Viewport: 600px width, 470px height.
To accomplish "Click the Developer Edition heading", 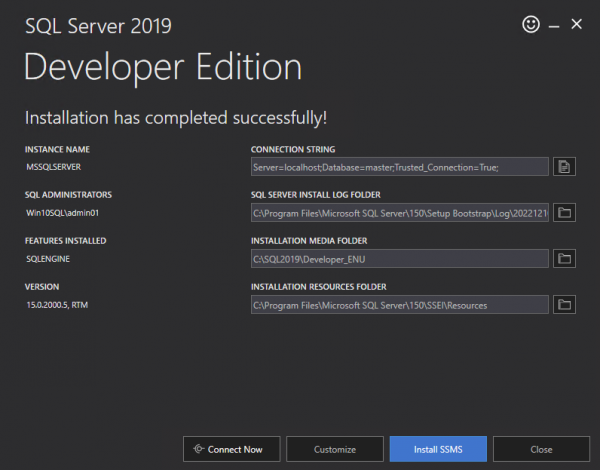I will click(163, 67).
